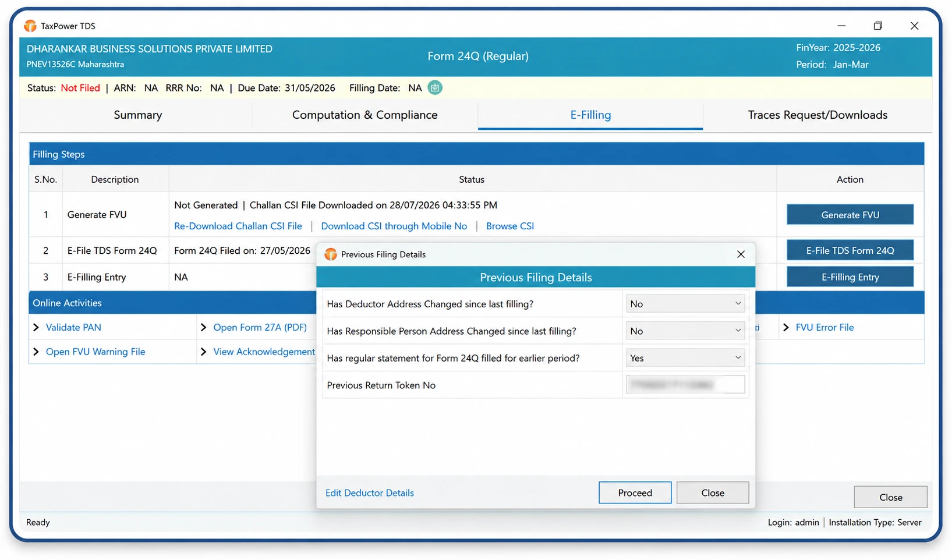Click the 'Login: admin' status bar entry
The height and width of the screenshot is (560, 952).
point(793,522)
